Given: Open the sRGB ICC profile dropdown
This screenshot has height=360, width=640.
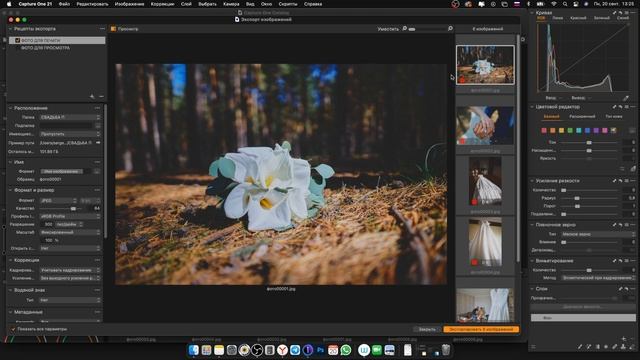Looking at the screenshot, I should click(x=70, y=216).
